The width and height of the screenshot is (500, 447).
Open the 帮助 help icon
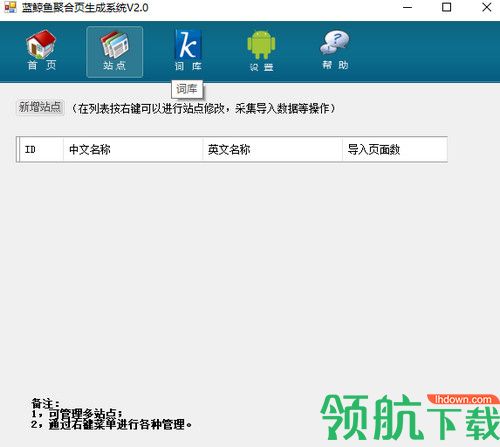coord(335,50)
